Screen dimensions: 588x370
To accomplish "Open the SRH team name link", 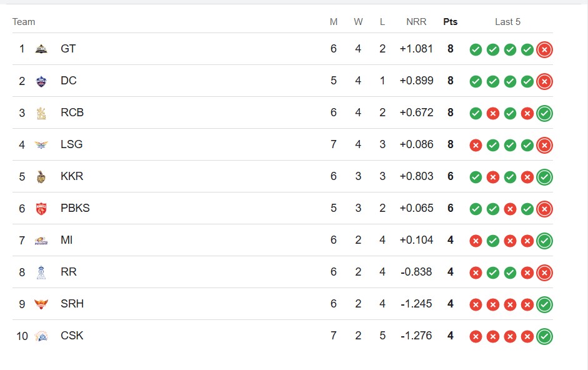I will pyautogui.click(x=72, y=304).
